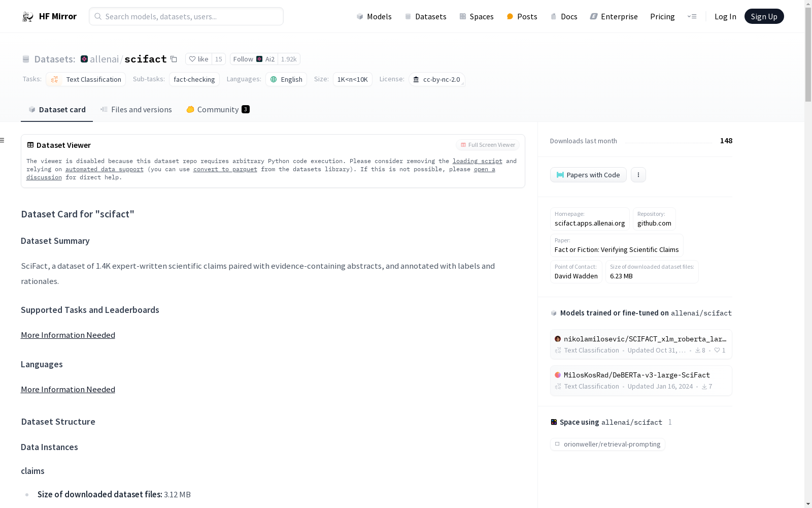Click the Text Classification task tag
This screenshot has height=508, width=812.
(x=86, y=79)
